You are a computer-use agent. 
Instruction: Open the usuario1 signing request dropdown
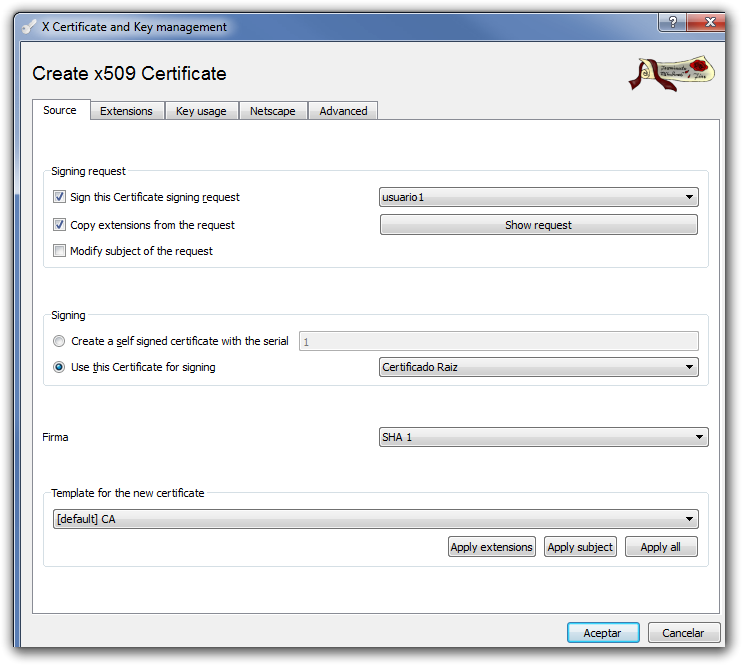[538, 198]
